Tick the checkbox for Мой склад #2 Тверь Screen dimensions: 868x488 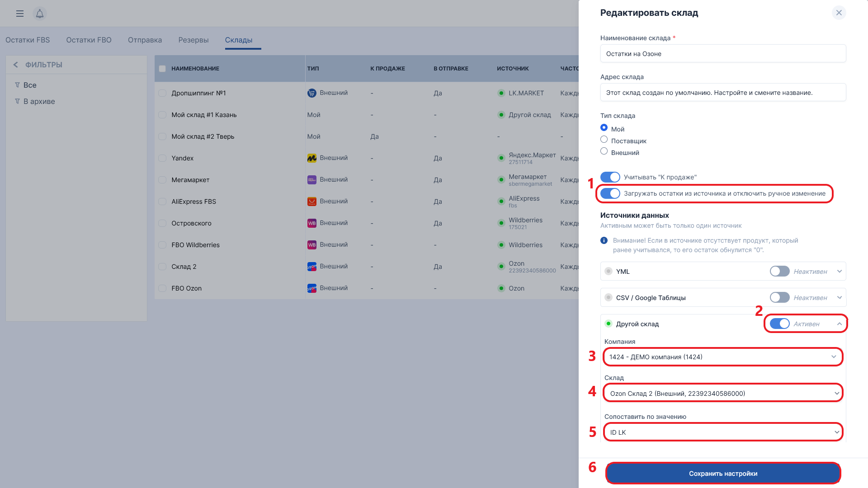162,136
